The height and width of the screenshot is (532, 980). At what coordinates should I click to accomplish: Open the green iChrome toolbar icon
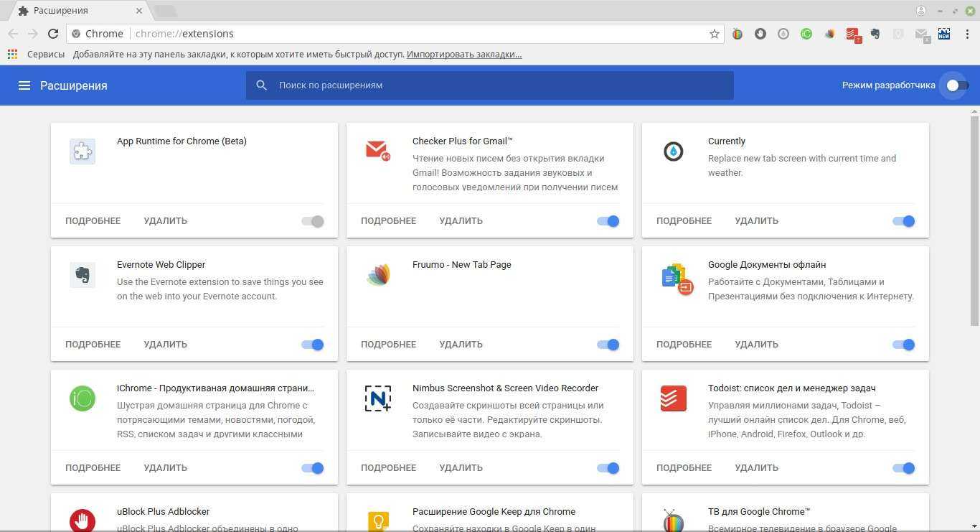(806, 34)
